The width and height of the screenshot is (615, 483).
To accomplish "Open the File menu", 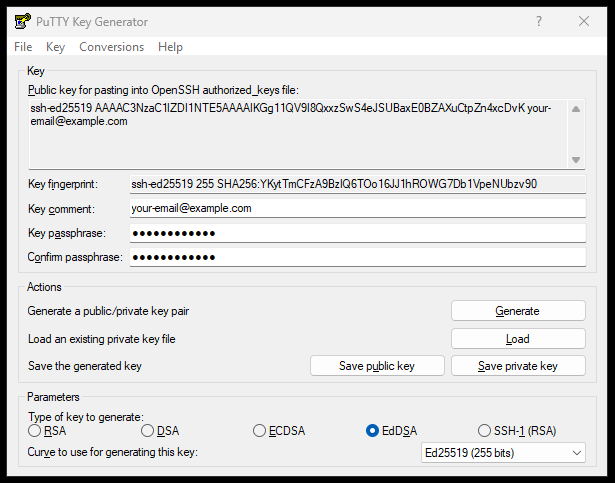I will [x=23, y=47].
